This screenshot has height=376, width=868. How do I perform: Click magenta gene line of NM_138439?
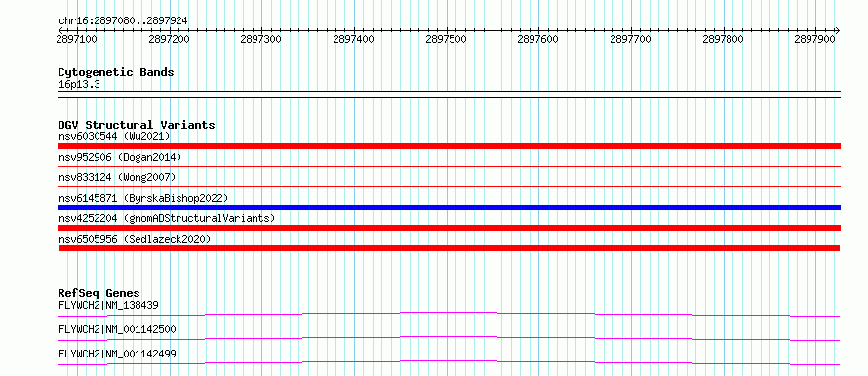pyautogui.click(x=449, y=314)
